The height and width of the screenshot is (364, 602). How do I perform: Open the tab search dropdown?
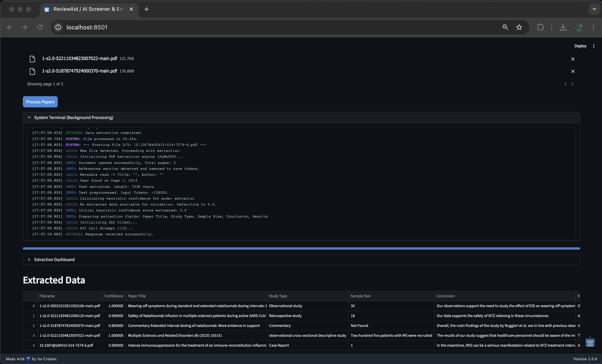[x=594, y=9]
